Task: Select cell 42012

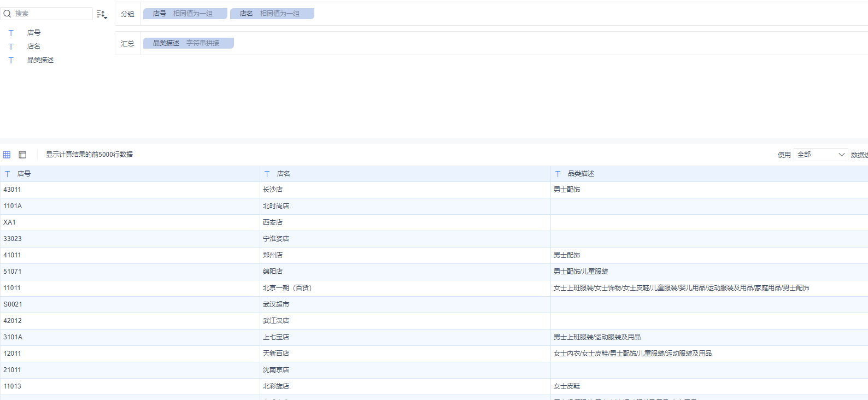Action: pyautogui.click(x=130, y=321)
